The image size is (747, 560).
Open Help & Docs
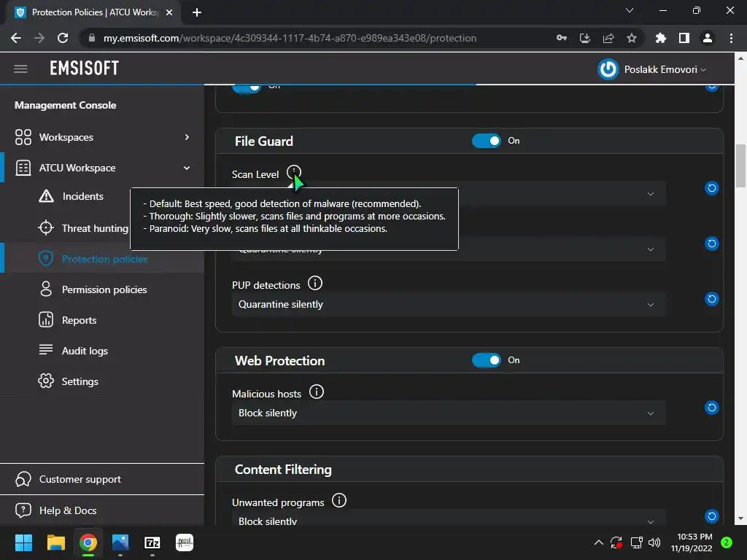pos(68,510)
